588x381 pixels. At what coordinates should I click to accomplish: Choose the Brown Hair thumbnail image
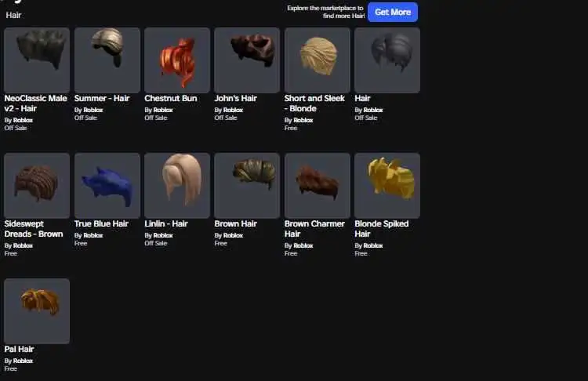[x=247, y=185]
